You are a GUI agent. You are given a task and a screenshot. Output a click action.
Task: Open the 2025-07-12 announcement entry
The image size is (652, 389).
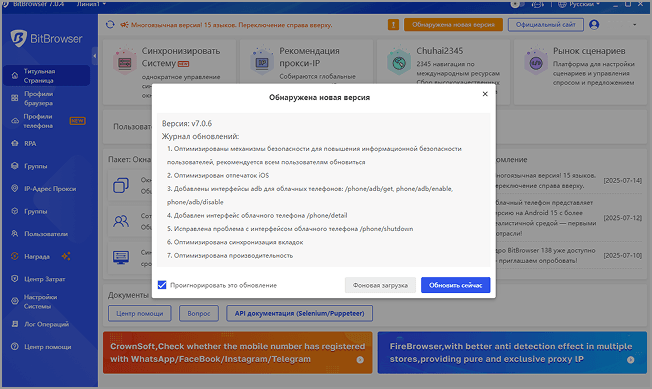[x=569, y=218]
